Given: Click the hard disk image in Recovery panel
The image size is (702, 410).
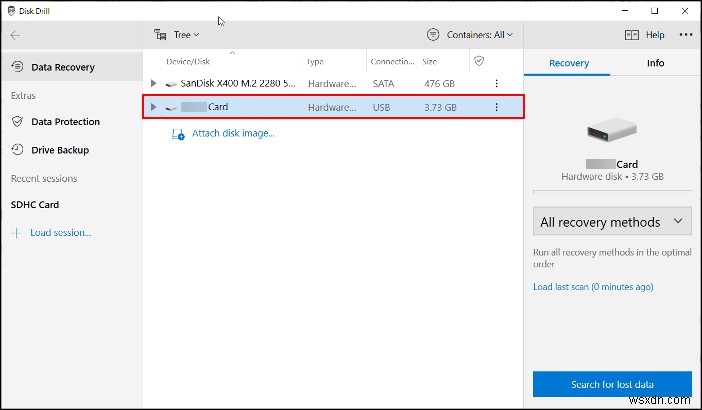Looking at the screenshot, I should (x=612, y=130).
